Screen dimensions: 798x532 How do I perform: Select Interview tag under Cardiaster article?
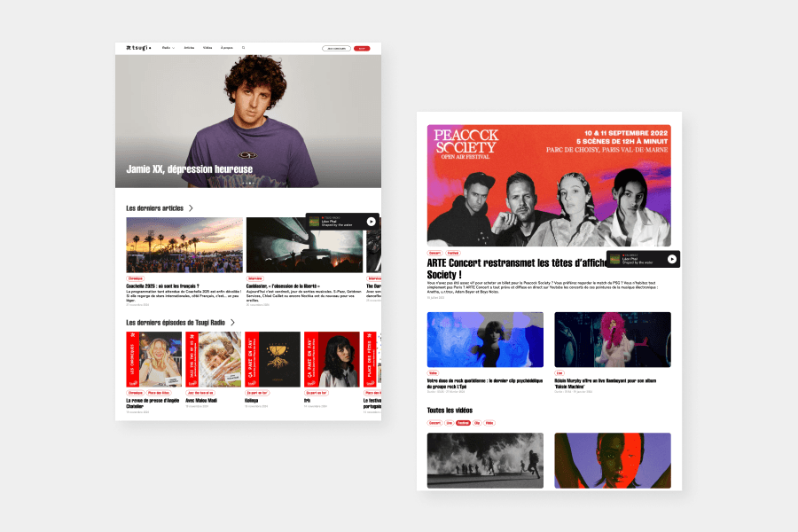[x=255, y=278]
